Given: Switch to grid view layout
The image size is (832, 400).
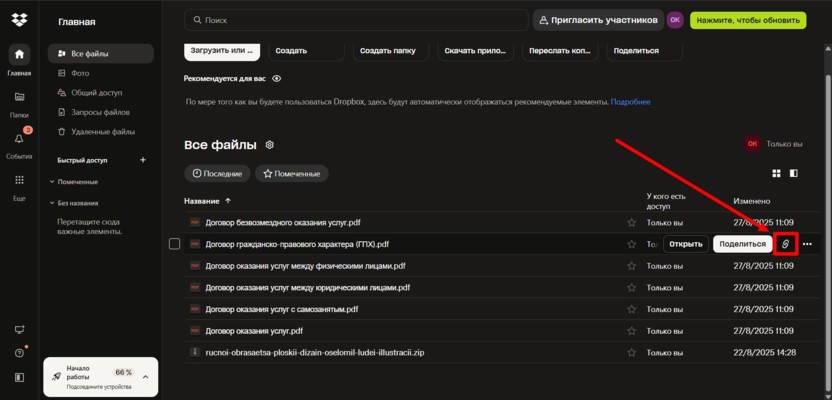Looking at the screenshot, I should coord(776,174).
